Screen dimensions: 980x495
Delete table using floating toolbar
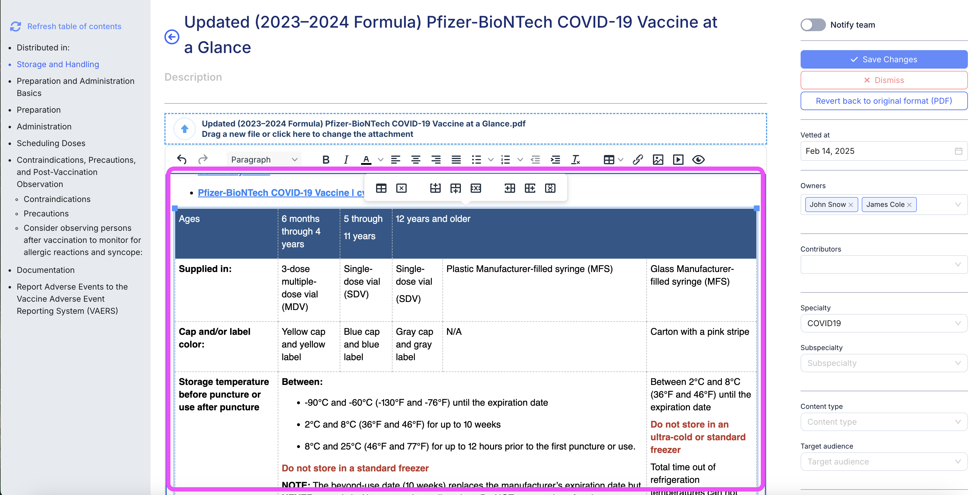click(401, 188)
